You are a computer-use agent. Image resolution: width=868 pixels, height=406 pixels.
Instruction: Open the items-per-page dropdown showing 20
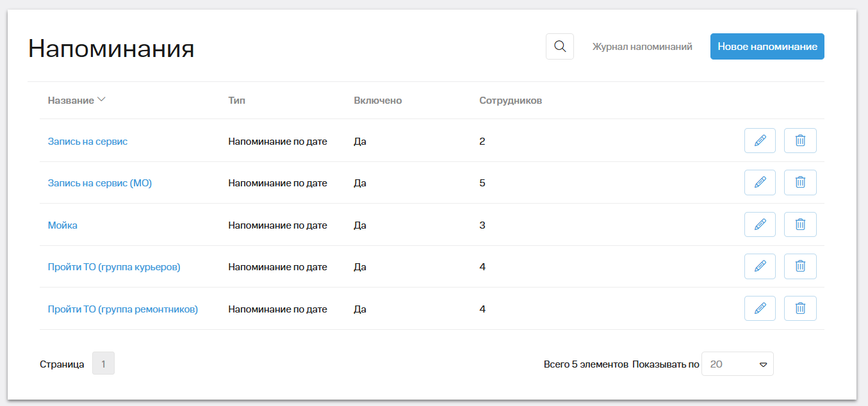pyautogui.click(x=737, y=364)
